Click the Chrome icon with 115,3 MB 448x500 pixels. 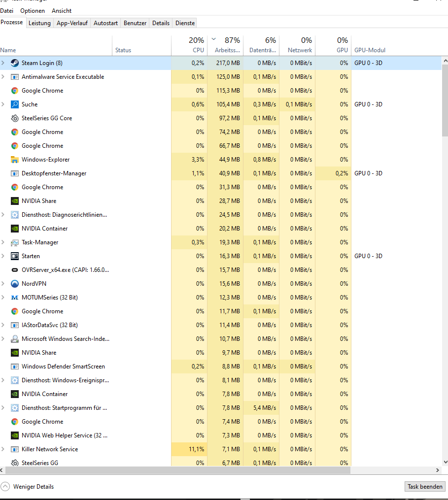pyautogui.click(x=15, y=91)
